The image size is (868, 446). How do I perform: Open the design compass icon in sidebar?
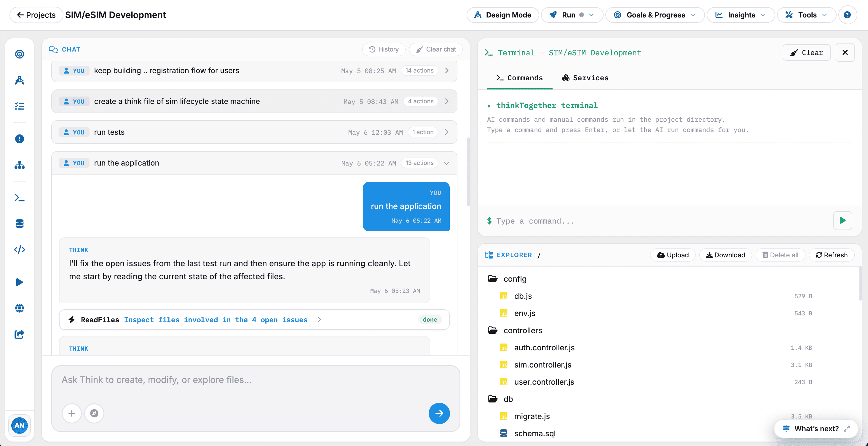click(x=20, y=80)
